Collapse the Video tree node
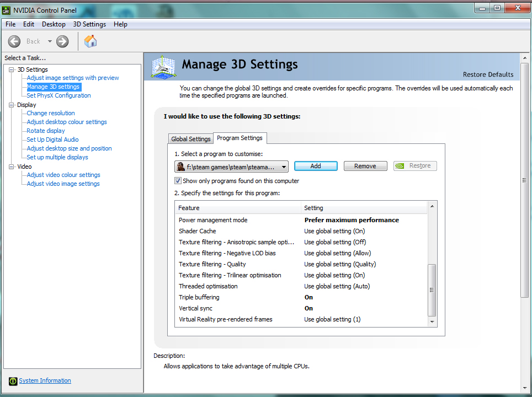 coord(12,167)
